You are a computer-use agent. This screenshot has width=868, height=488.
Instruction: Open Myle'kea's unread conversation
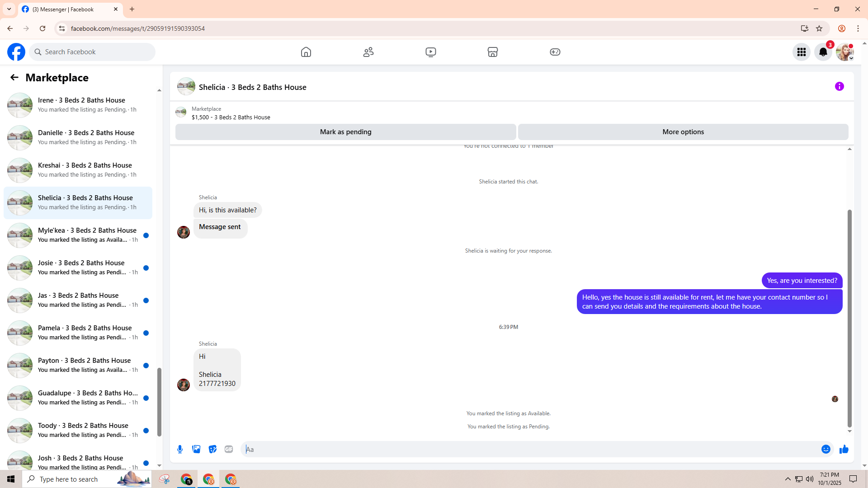click(78, 235)
